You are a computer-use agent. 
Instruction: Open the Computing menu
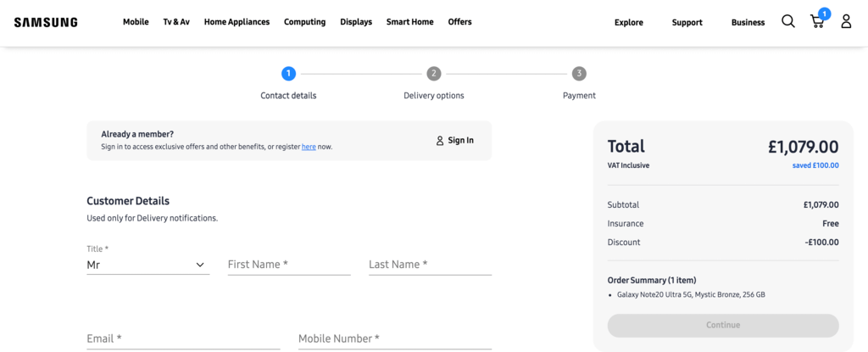[x=304, y=22]
